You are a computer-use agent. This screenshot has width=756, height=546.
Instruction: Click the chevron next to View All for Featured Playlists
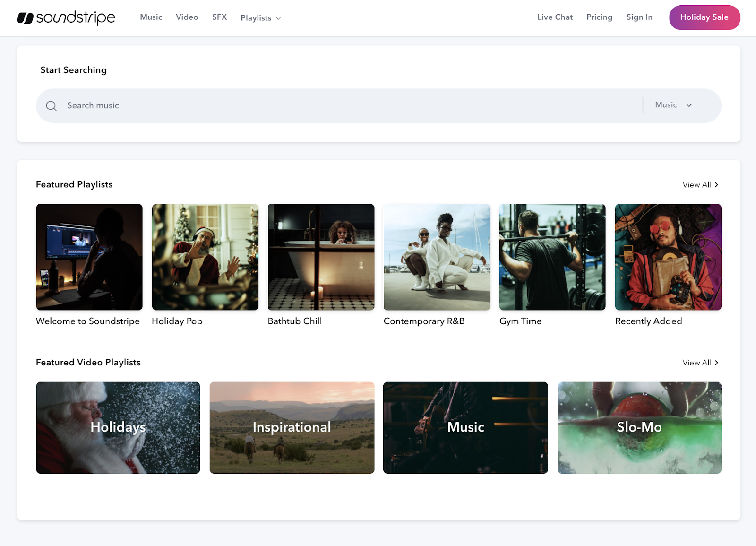click(x=716, y=184)
